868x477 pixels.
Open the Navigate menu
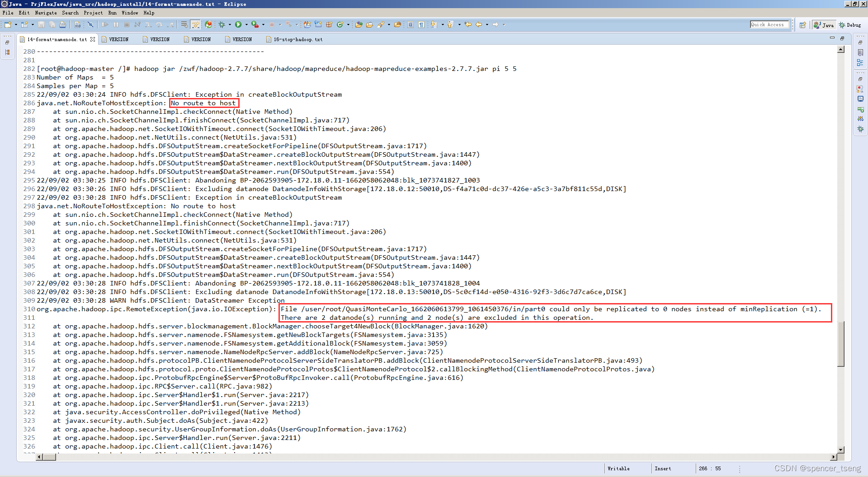coord(46,13)
